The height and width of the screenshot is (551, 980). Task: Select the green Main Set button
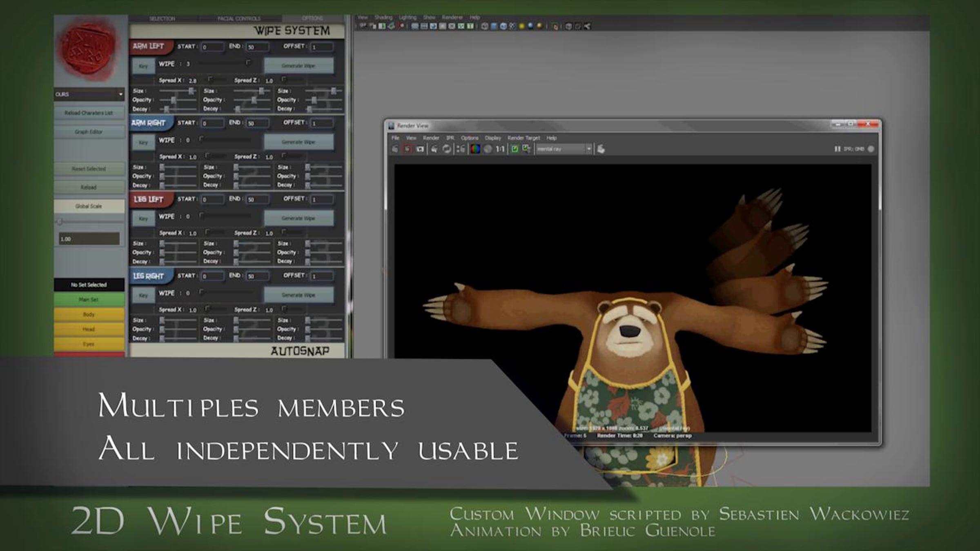pyautogui.click(x=89, y=300)
